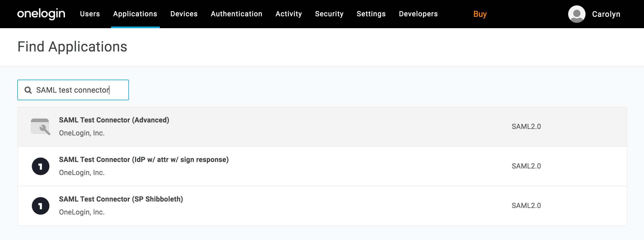Click SAML2.0 in the IdP w/ attr row
Image resolution: width=644 pixels, height=240 pixels.
[526, 166]
